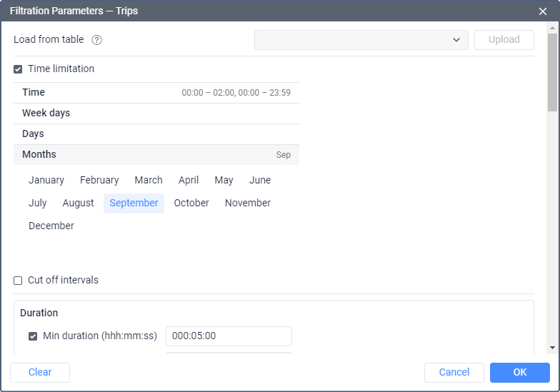Click the Sep summary value
The image size is (560, 392).
[x=283, y=155]
